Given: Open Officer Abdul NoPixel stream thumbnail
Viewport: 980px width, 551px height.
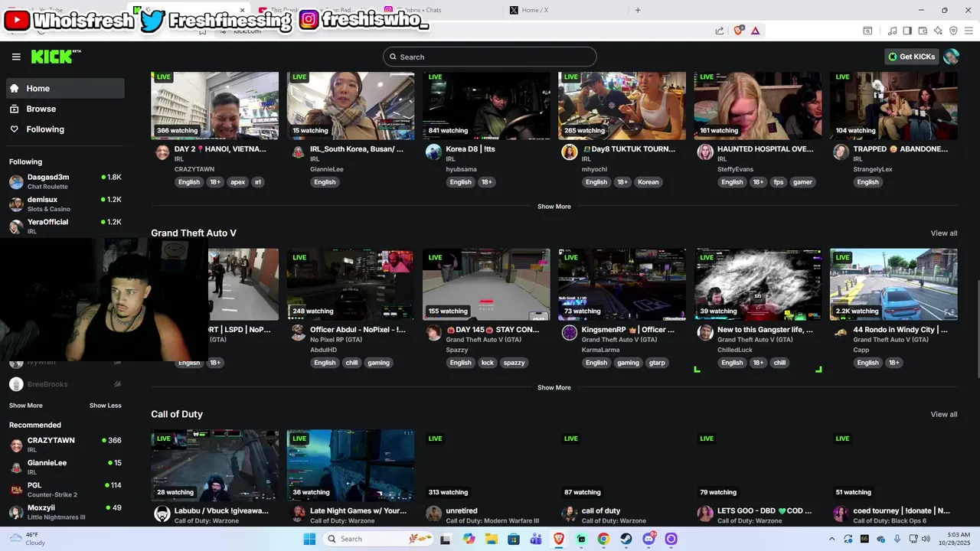Looking at the screenshot, I should click(x=350, y=285).
